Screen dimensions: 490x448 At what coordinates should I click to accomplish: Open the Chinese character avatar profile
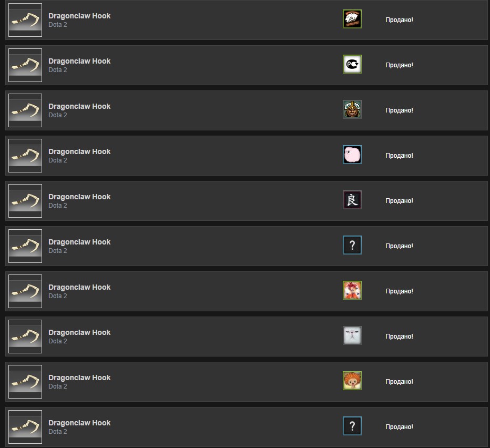coord(352,200)
